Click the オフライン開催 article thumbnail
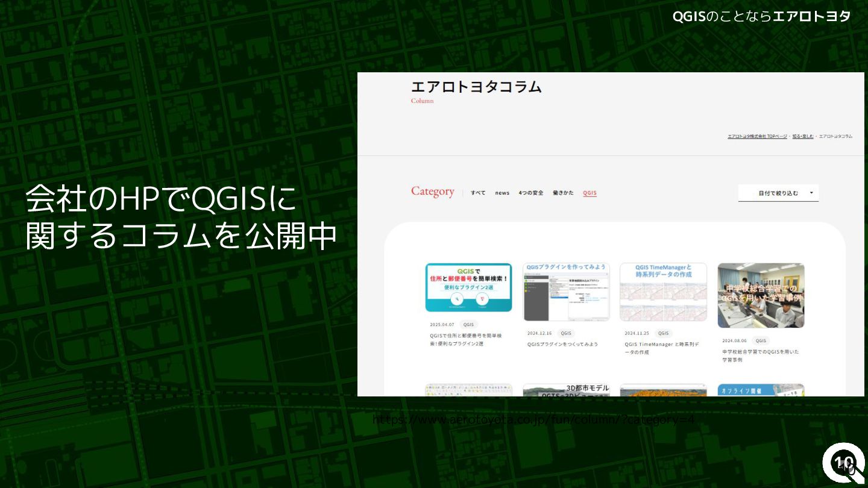The width and height of the screenshot is (868, 488). coord(761,390)
